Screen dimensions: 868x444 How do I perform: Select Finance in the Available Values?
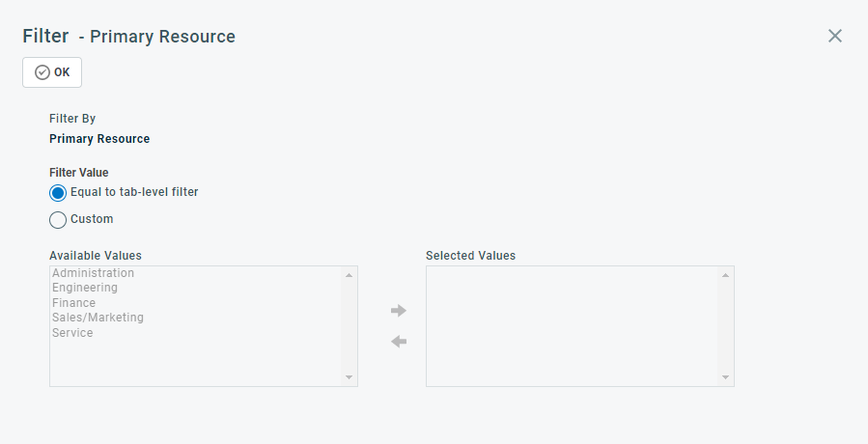pyautogui.click(x=74, y=303)
